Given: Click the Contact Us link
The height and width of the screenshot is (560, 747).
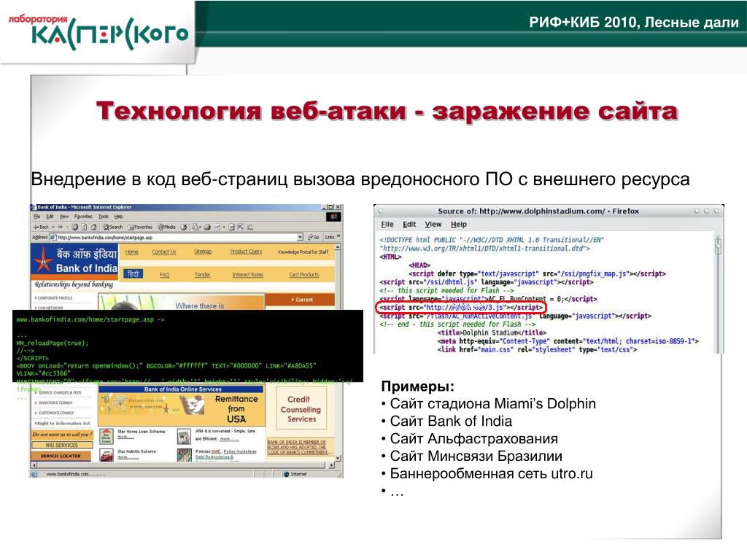Looking at the screenshot, I should 164,252.
